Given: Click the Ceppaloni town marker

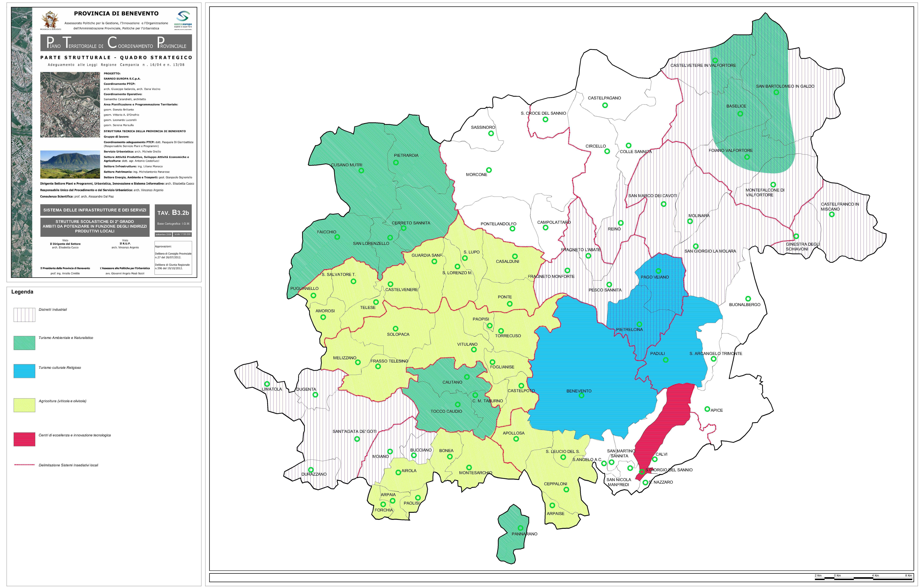Looking at the screenshot, I should (566, 490).
